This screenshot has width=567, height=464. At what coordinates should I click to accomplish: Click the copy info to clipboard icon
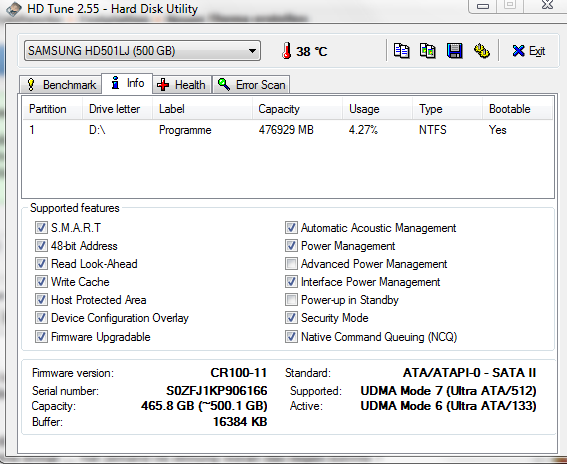[x=401, y=51]
